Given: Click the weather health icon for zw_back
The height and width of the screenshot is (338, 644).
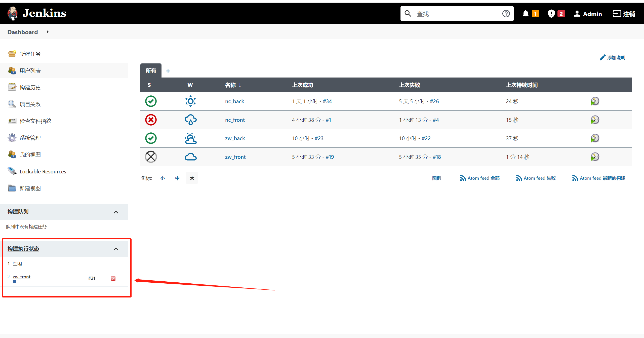Looking at the screenshot, I should tap(190, 138).
